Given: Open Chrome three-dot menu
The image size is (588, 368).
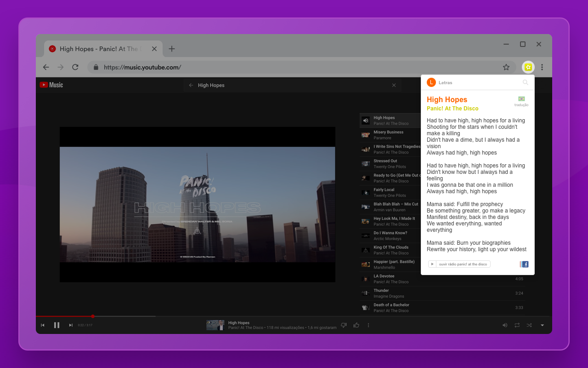Looking at the screenshot, I should click(542, 67).
